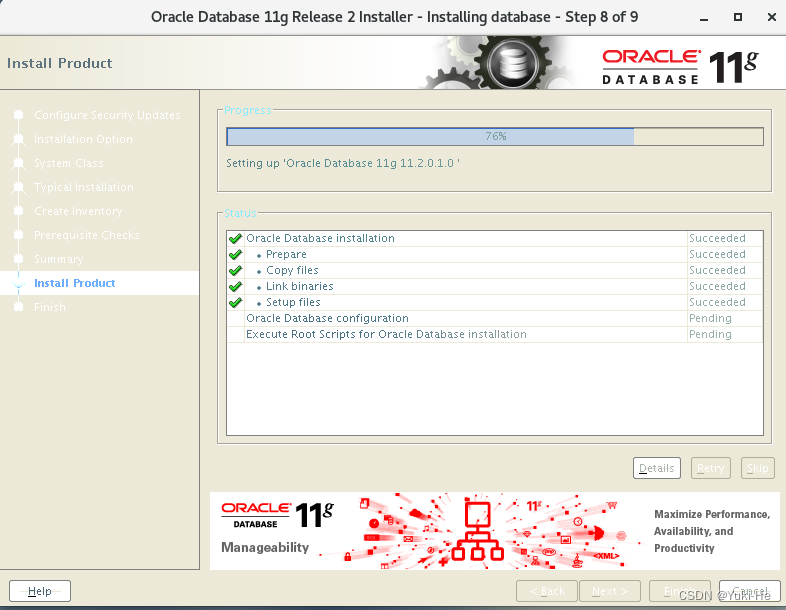
Task: Click green checkmark beside Prepare
Action: click(235, 255)
